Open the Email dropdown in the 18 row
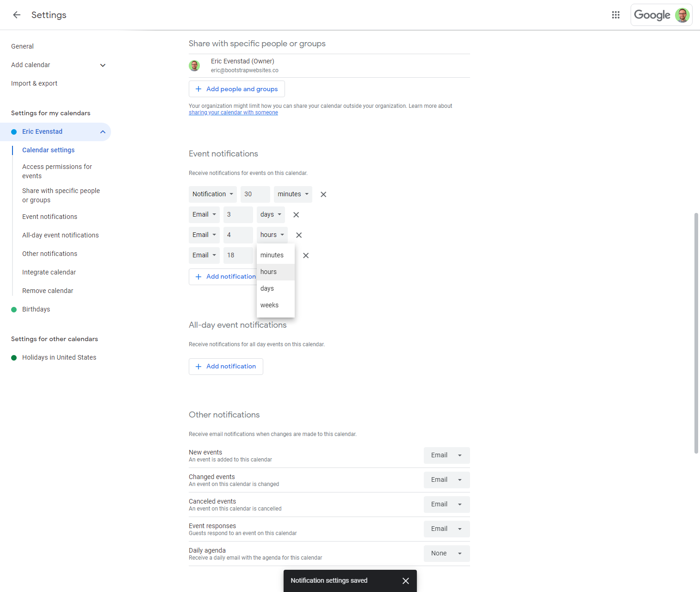The height and width of the screenshot is (592, 700). [204, 255]
